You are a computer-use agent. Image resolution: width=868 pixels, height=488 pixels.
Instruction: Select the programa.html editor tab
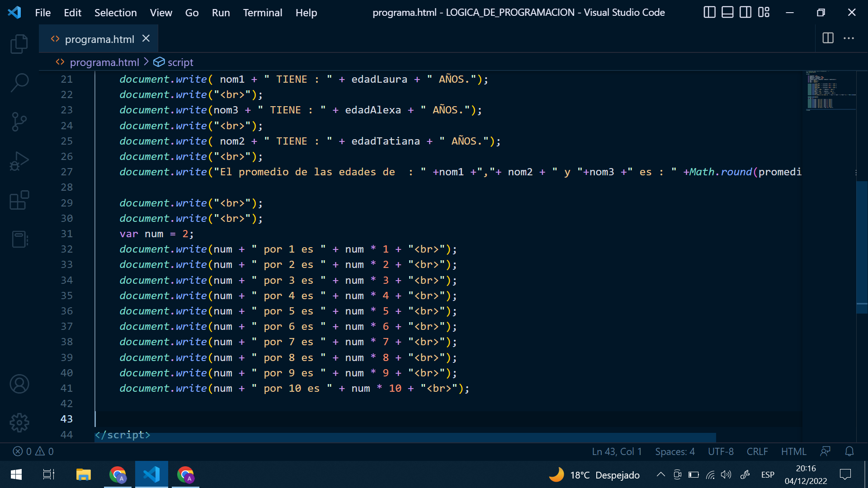coord(99,39)
